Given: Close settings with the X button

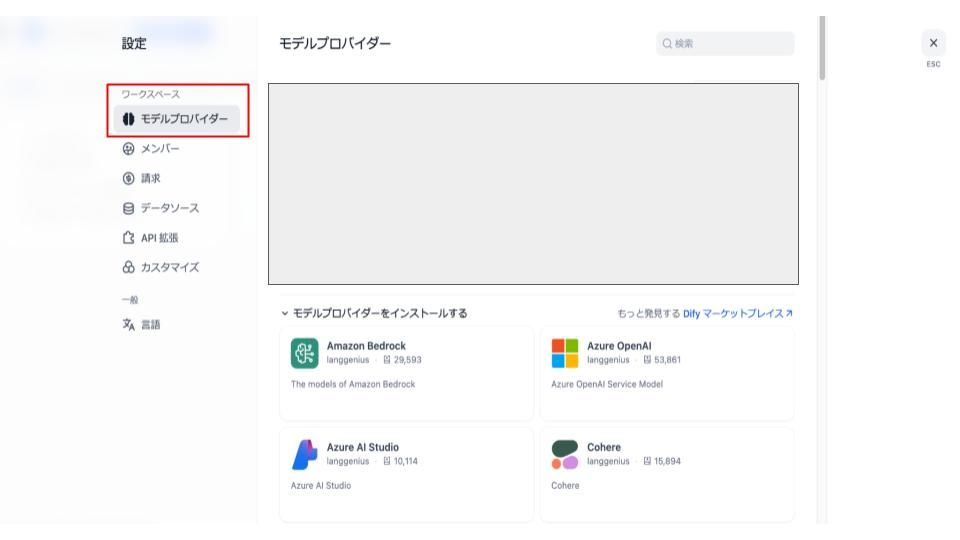Looking at the screenshot, I should pos(933,44).
